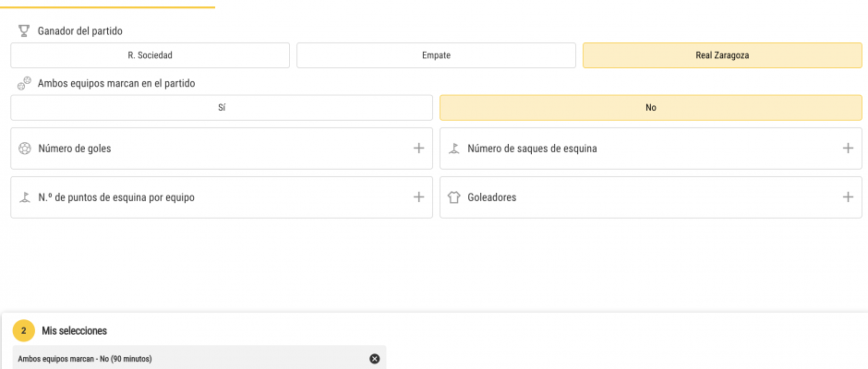
Task: Click the football icon next to Número de goles
Action: [x=24, y=149]
